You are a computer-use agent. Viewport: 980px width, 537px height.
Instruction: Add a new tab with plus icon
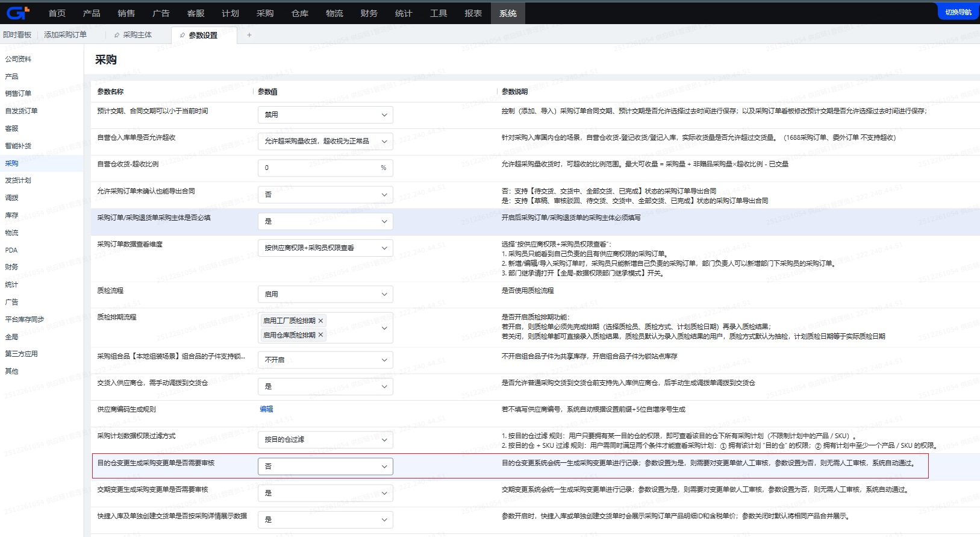[249, 35]
